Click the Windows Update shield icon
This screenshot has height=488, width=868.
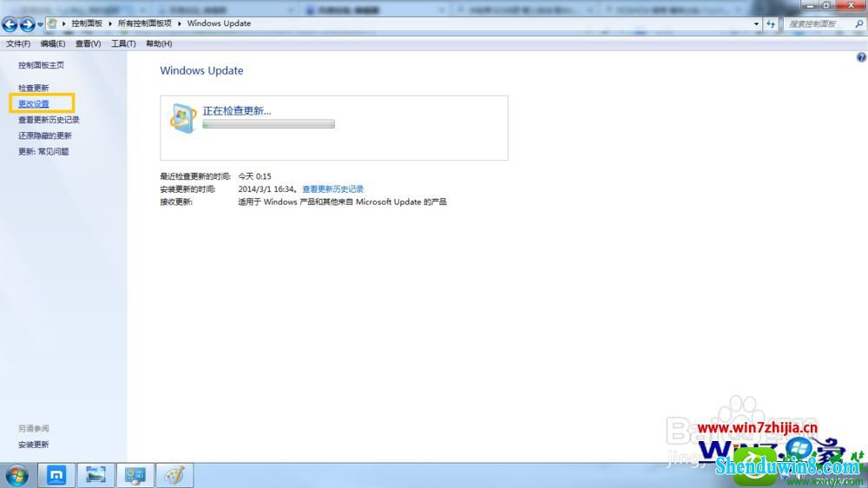pyautogui.click(x=182, y=118)
